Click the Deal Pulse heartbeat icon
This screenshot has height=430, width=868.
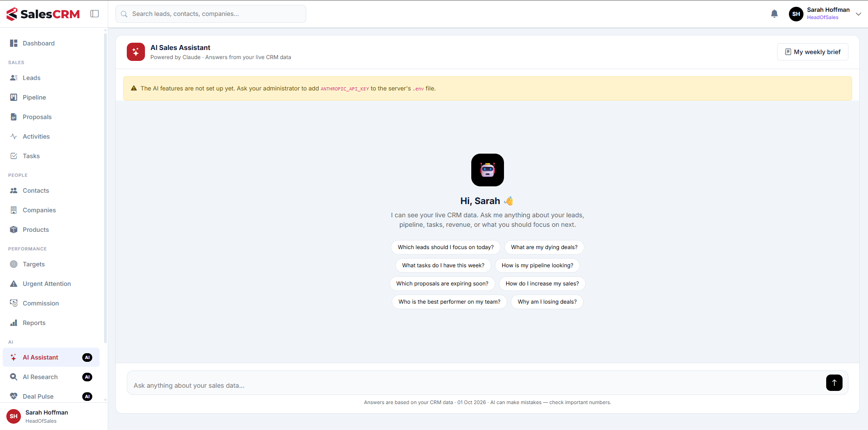point(14,396)
